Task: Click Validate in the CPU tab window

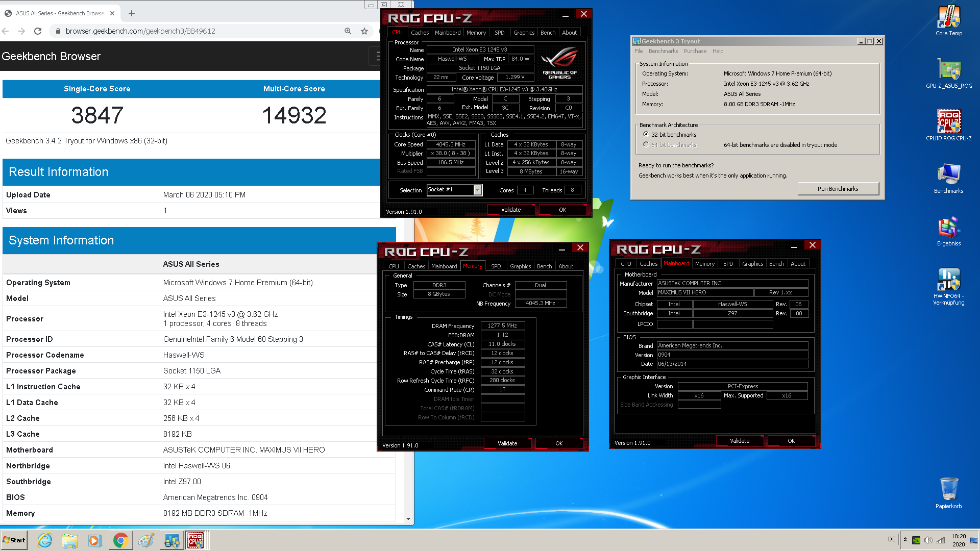Action: pyautogui.click(x=511, y=210)
